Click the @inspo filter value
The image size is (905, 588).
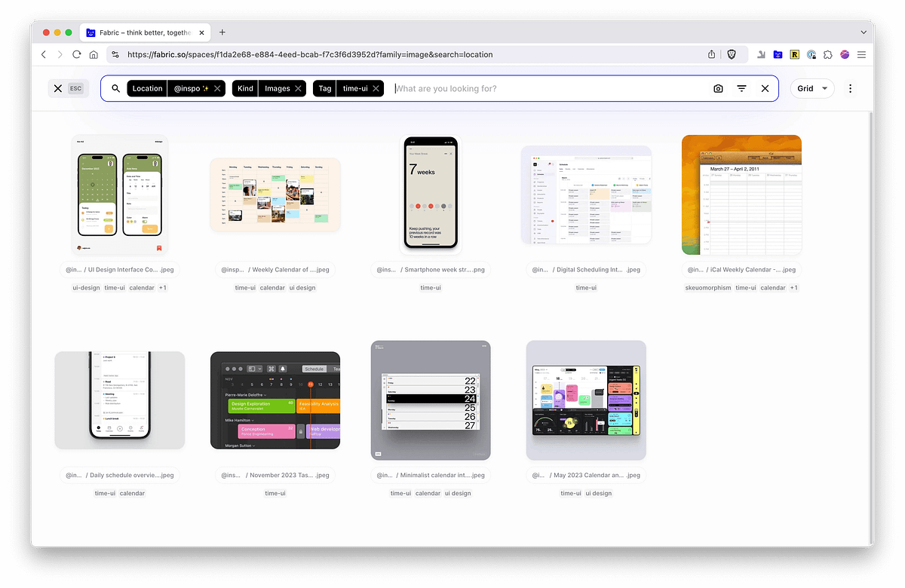(191, 88)
